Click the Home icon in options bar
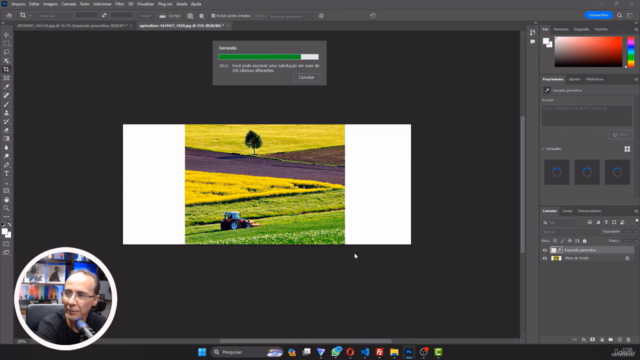This screenshot has width=640, height=360. click(9, 16)
